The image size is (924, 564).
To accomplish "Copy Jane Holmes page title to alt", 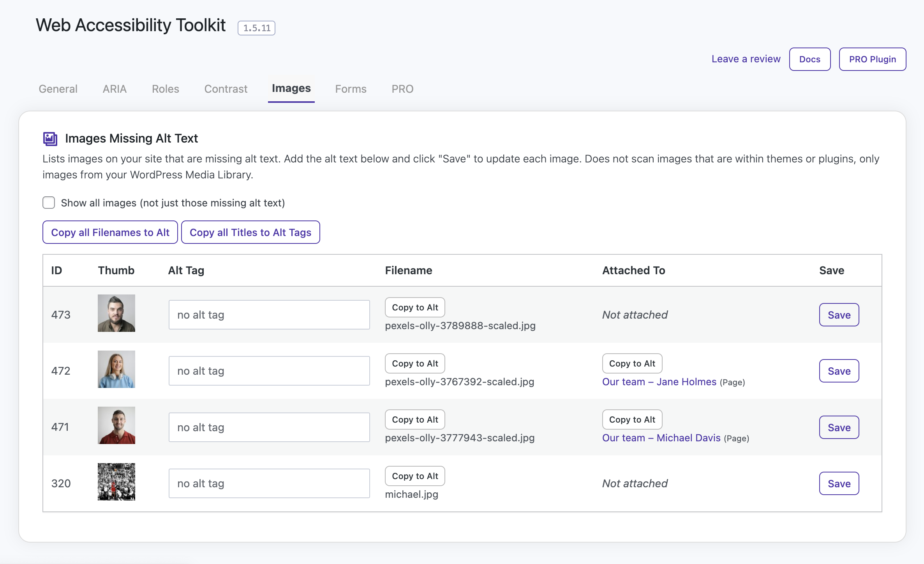I will [632, 363].
